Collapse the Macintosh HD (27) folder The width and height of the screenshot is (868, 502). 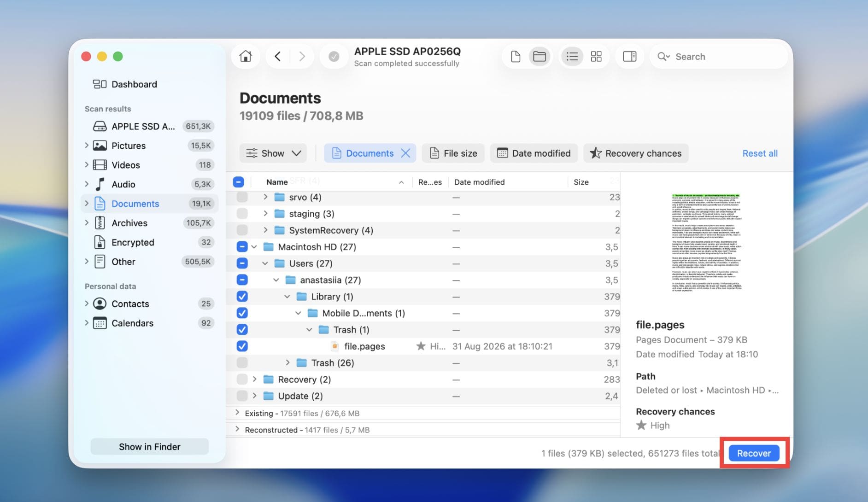(254, 247)
